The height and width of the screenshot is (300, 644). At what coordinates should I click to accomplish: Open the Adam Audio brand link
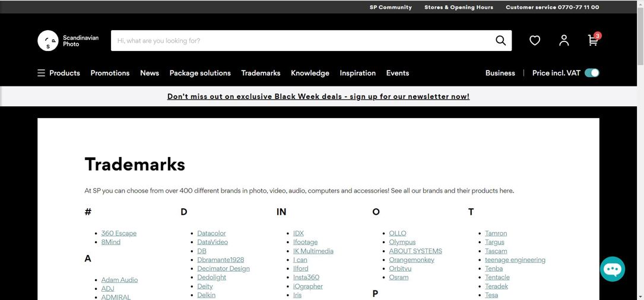[119, 280]
